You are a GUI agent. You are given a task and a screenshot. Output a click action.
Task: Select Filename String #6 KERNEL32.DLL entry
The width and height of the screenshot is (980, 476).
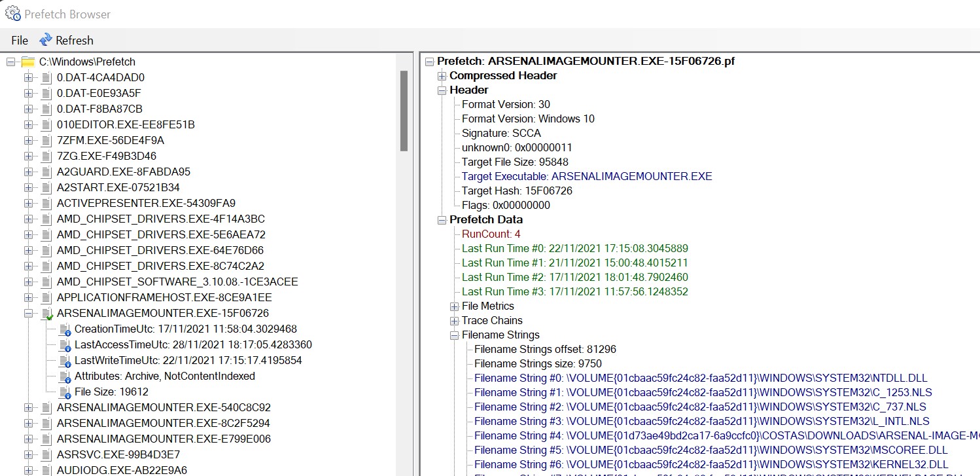[x=711, y=464]
